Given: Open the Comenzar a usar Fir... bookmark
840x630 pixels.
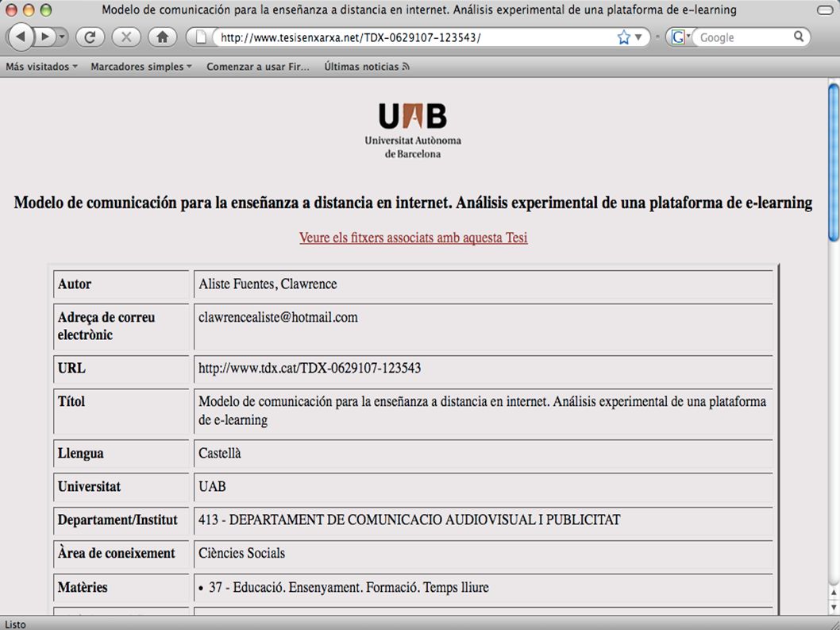Looking at the screenshot, I should click(x=258, y=67).
